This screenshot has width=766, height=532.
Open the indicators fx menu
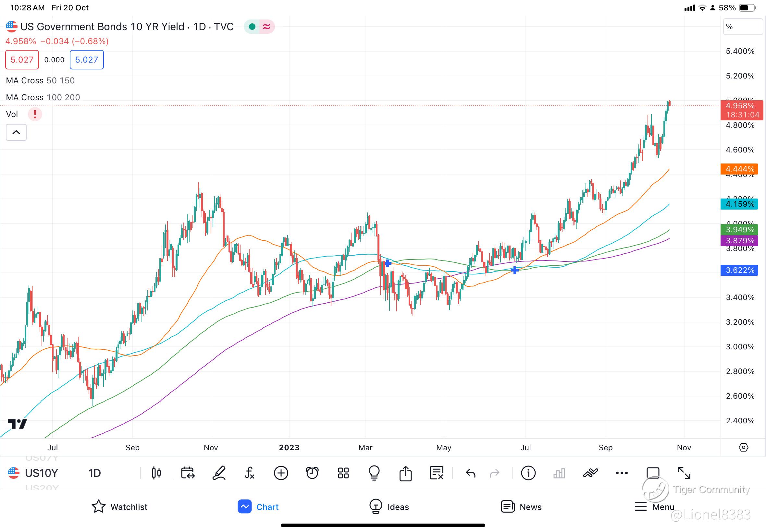tap(250, 473)
